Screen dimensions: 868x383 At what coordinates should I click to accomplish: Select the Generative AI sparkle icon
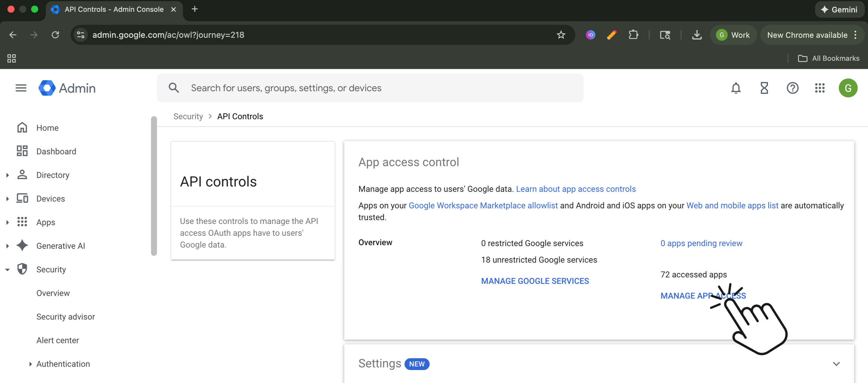coord(22,245)
